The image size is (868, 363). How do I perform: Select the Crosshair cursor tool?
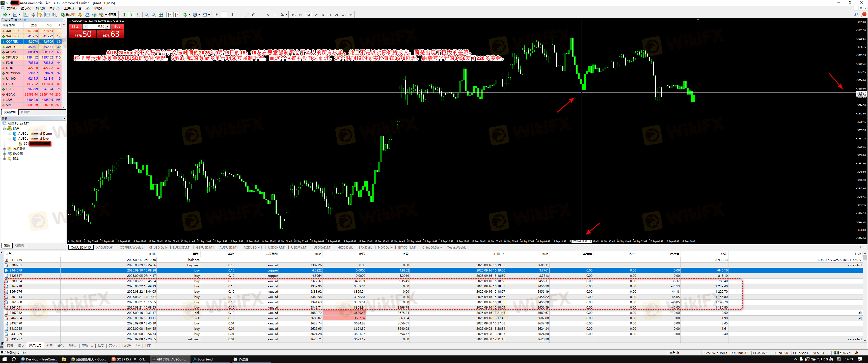pos(224,14)
